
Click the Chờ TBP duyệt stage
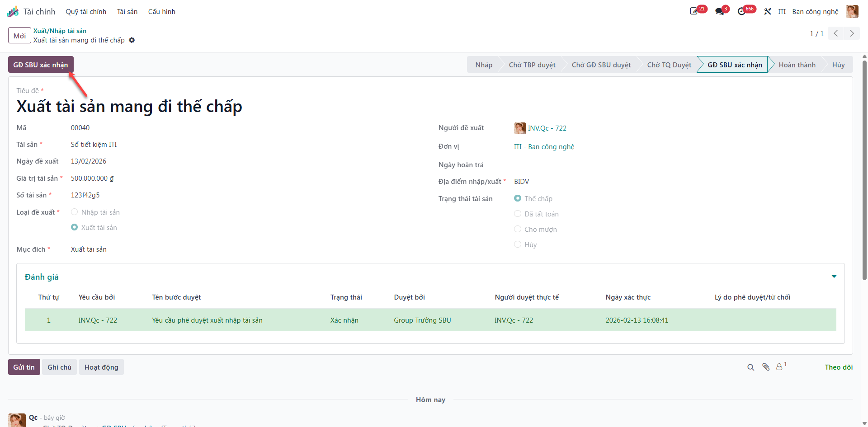click(x=532, y=65)
